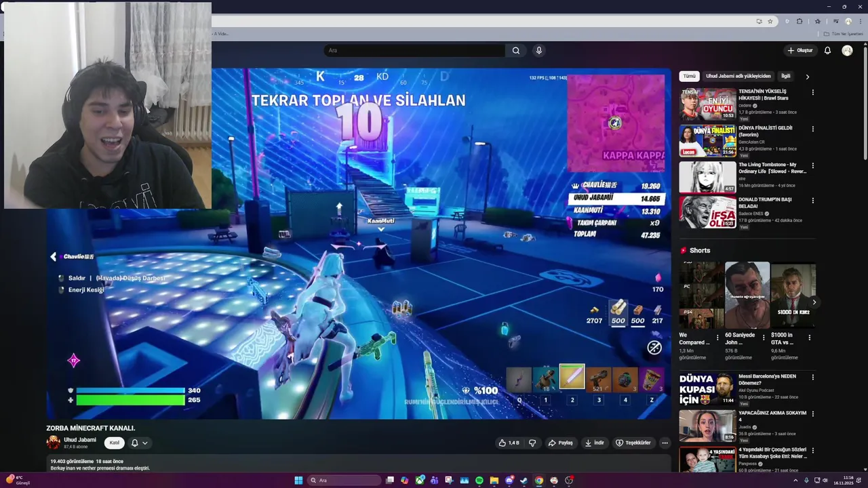Open TENSAI'NİN YÜKSELİŞ HİKAYESİ thumbnail
868x488 pixels.
707,104
